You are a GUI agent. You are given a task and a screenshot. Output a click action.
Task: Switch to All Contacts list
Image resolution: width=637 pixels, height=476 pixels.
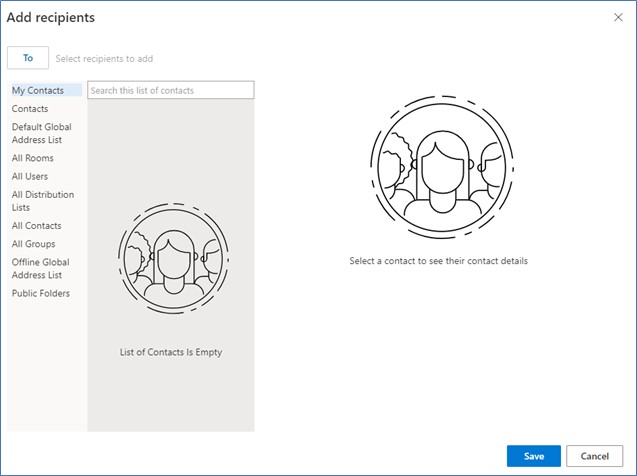click(36, 226)
